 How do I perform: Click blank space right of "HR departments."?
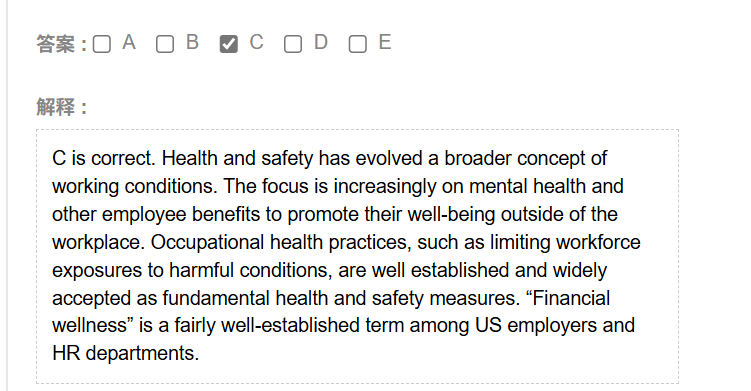coord(431,354)
